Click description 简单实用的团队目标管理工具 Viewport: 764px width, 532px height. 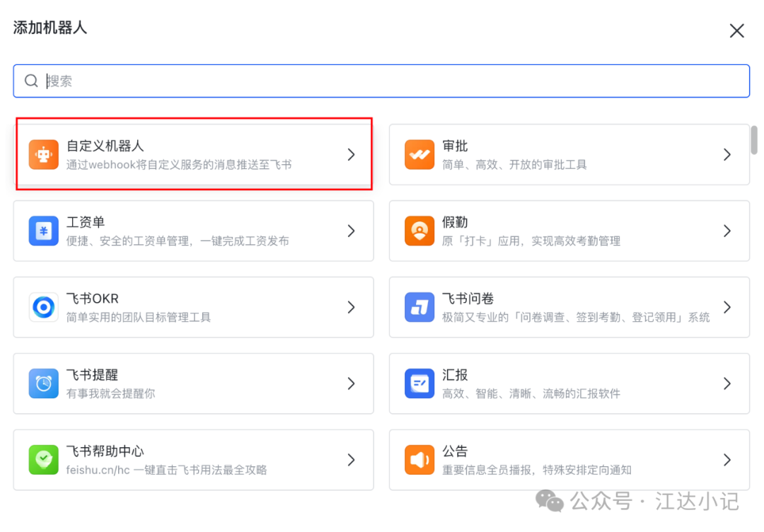point(139,318)
